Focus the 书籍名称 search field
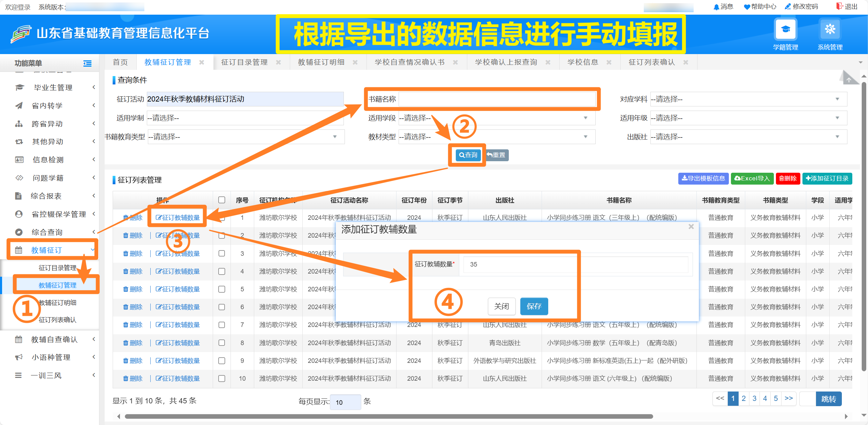 [x=497, y=99]
